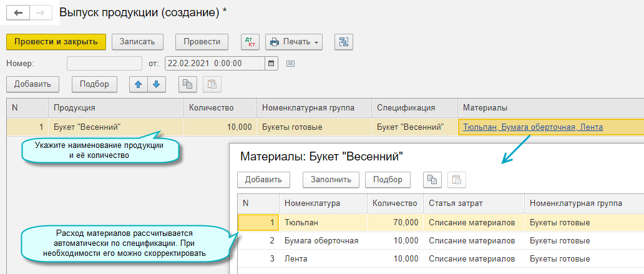Open the materials link Тюльпан, Бумага оберточная, Лента
The height and width of the screenshot is (274, 644).
click(533, 127)
